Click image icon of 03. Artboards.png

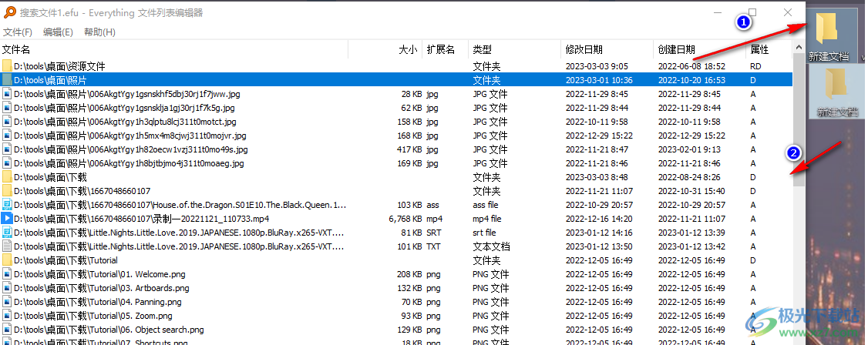7,288
